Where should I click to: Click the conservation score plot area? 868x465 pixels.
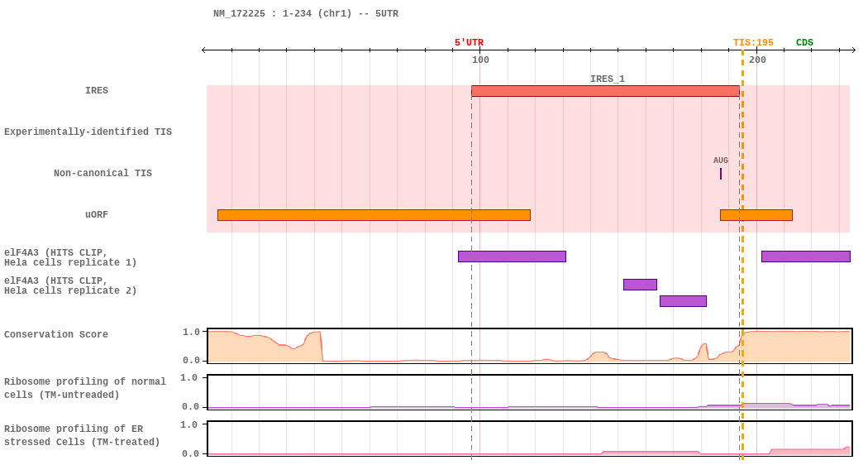tap(530, 346)
